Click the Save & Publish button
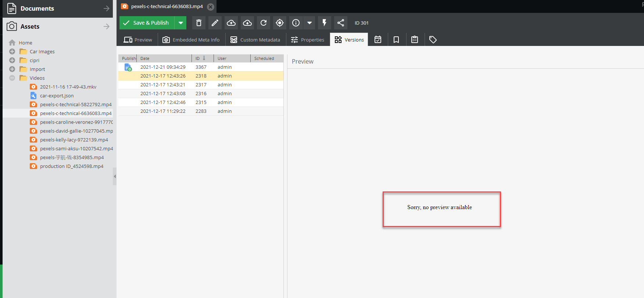 147,23
